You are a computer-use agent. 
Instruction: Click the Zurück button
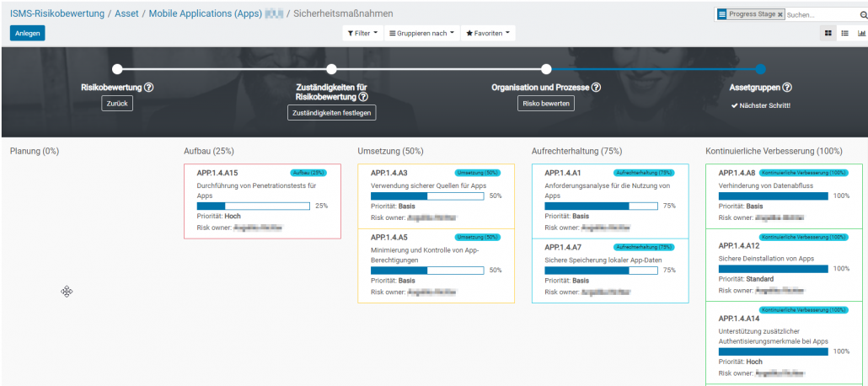pos(117,104)
